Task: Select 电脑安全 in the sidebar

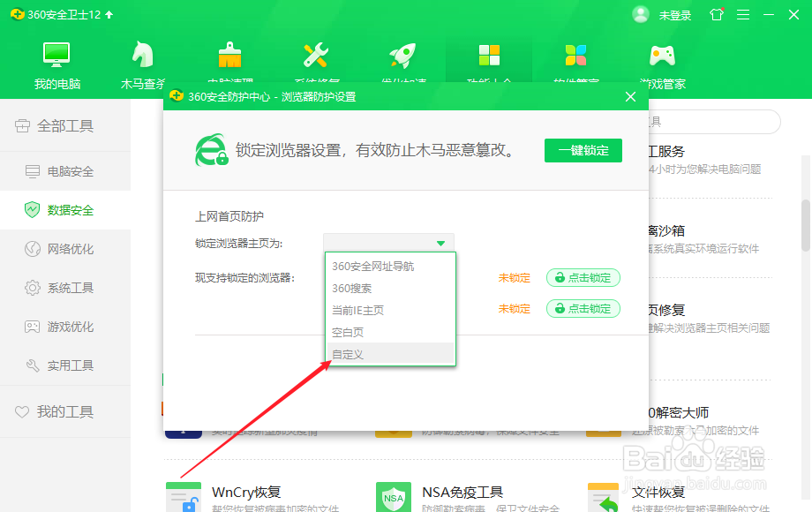Action: click(65, 171)
